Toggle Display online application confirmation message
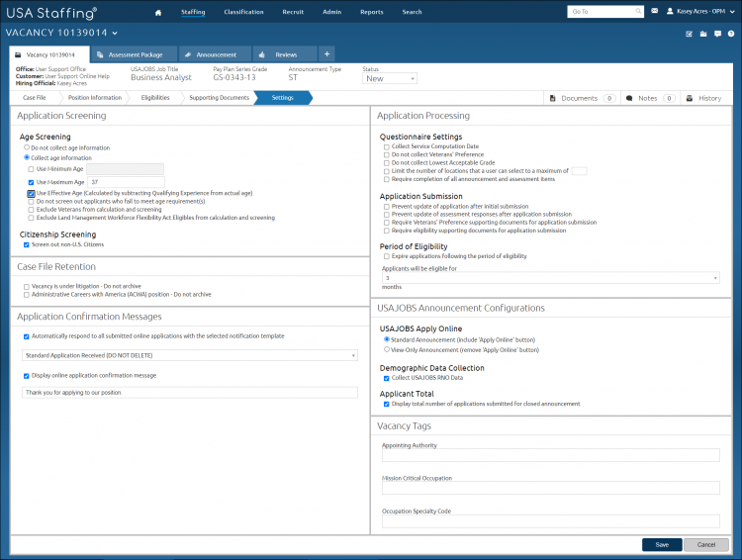The width and height of the screenshot is (742, 560). pyautogui.click(x=27, y=376)
